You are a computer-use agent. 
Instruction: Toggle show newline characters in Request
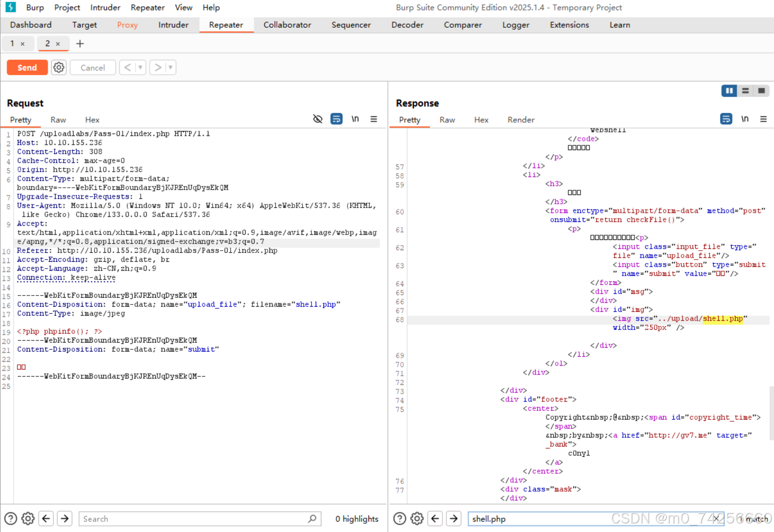355,119
